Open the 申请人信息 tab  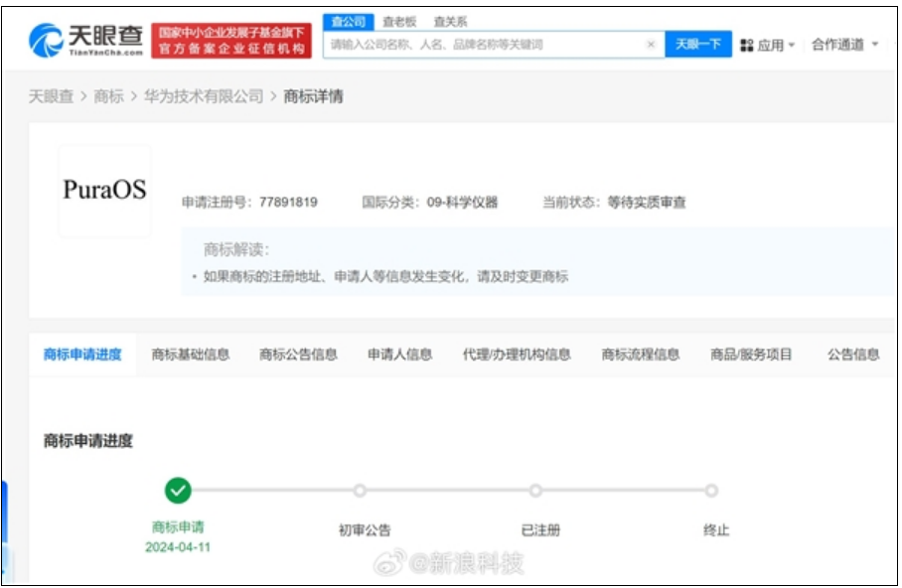[399, 355]
